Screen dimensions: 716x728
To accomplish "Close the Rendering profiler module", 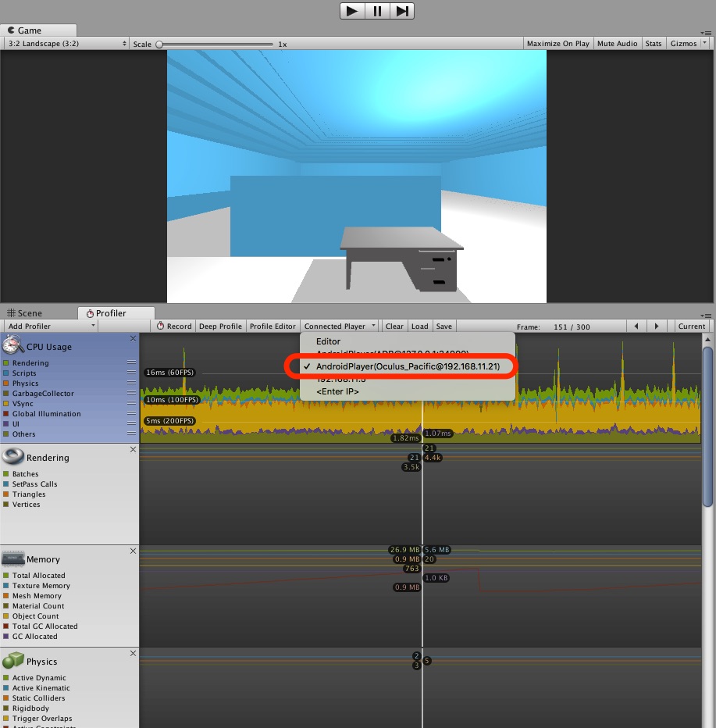I will pos(133,450).
